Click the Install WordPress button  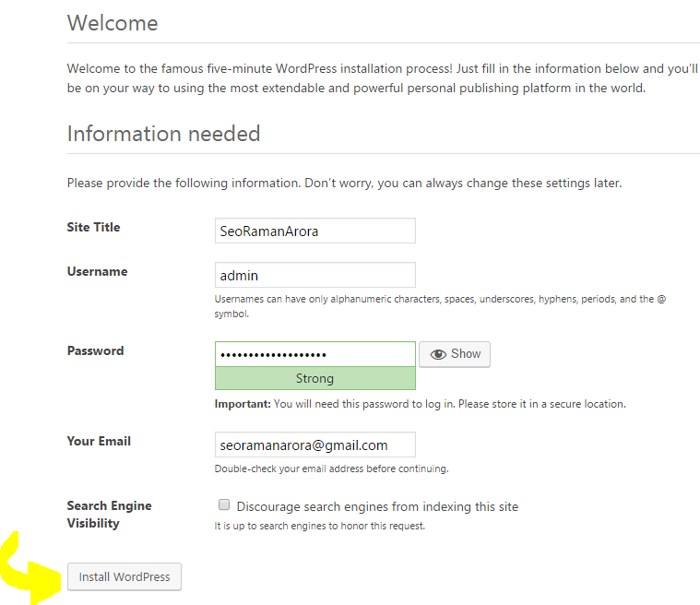coord(125,576)
